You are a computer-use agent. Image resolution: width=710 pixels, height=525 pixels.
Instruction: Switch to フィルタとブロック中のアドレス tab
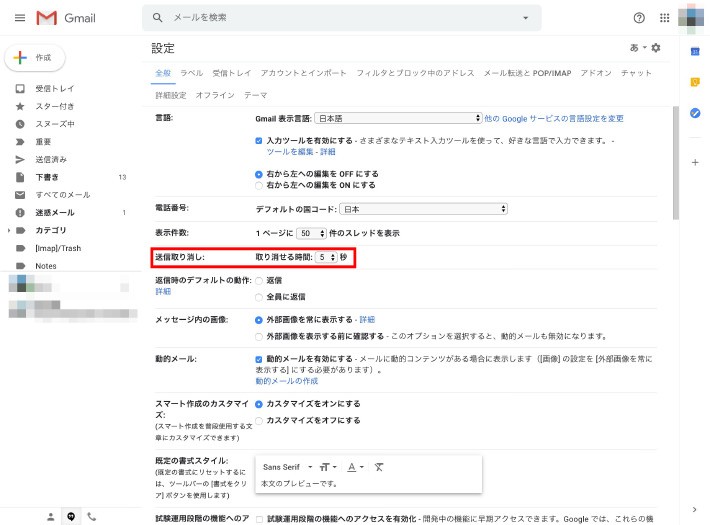(415, 73)
